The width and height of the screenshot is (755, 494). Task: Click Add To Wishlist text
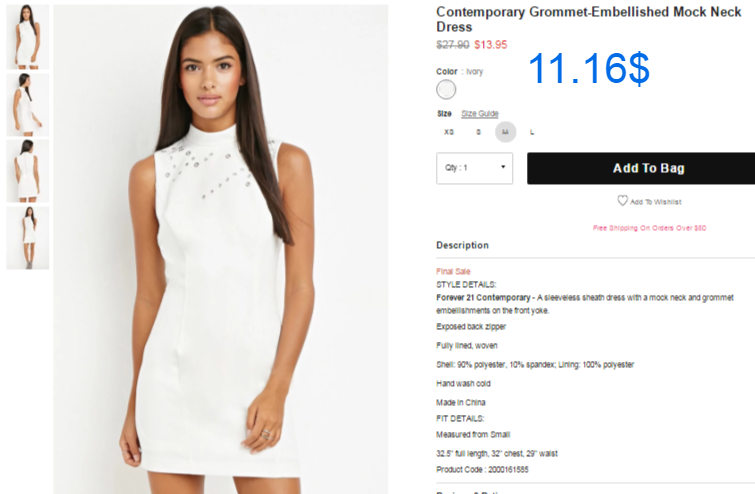click(x=655, y=202)
